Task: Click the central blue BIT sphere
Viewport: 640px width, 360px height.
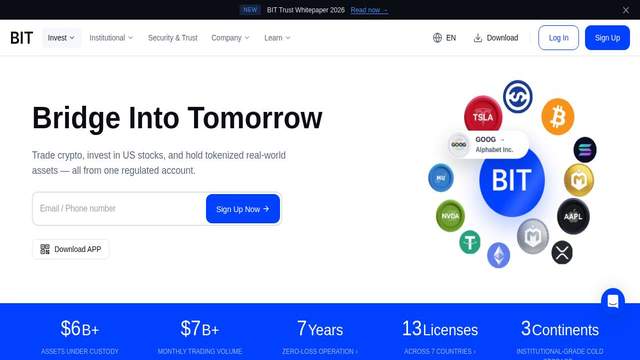Action: [x=512, y=182]
